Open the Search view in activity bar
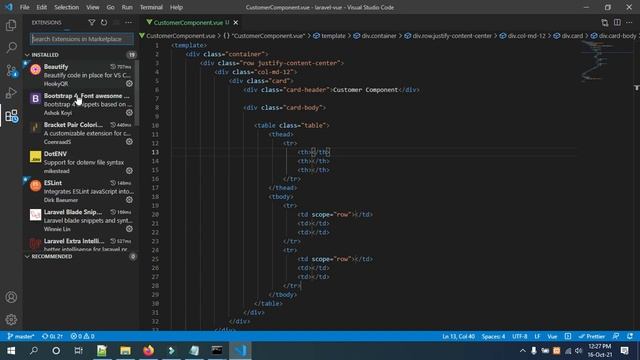This screenshot has width=640, height=360. pos(11,47)
